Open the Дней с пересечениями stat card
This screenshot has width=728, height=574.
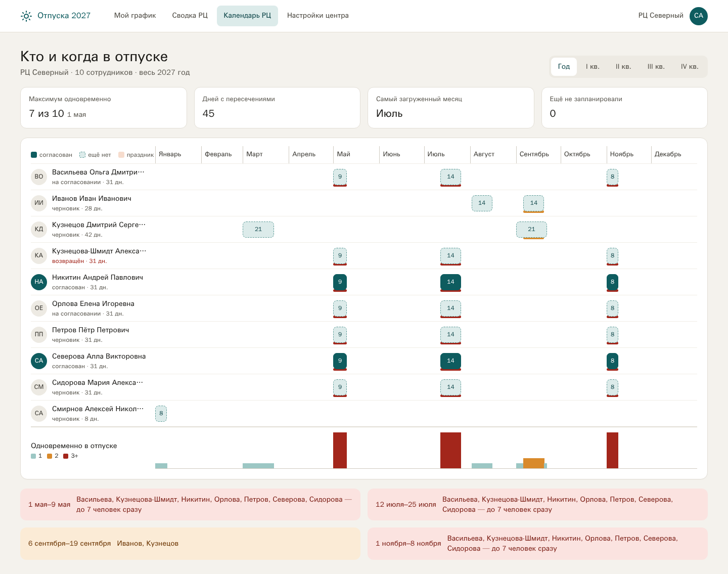pos(277,108)
